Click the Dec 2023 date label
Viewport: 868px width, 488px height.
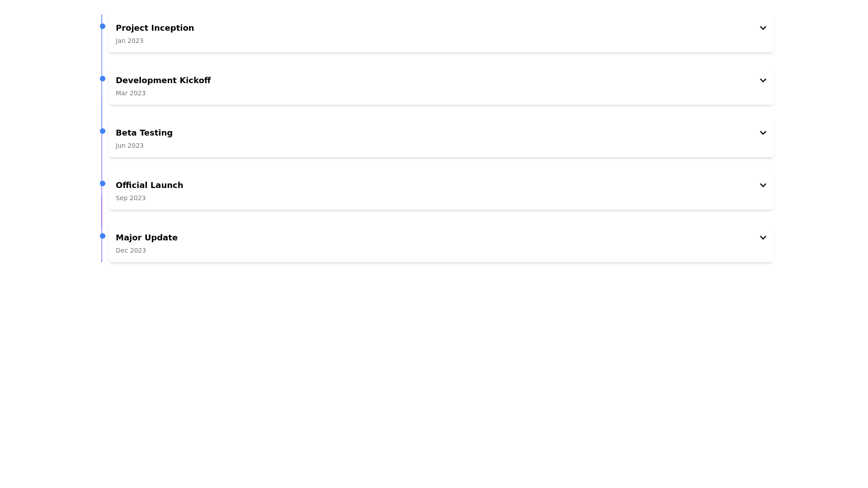click(131, 250)
